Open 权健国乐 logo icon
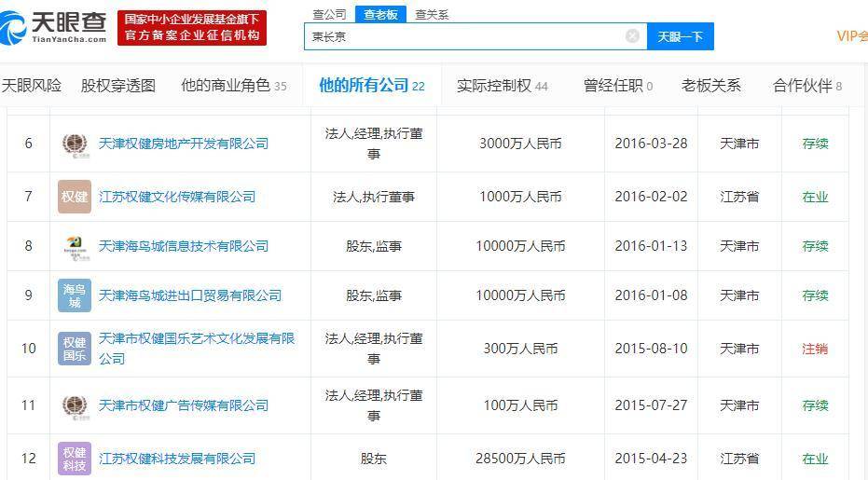868x480 pixels. pos(75,349)
